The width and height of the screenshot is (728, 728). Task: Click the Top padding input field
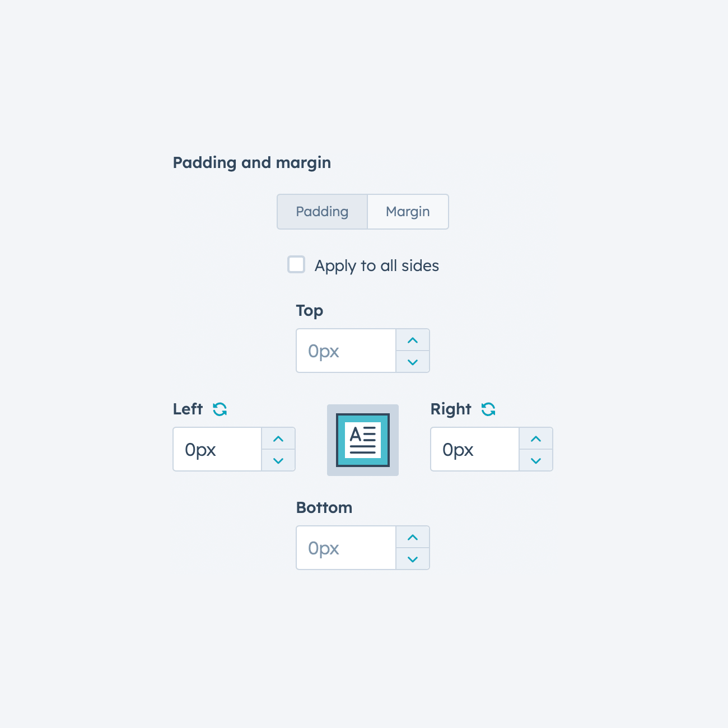click(346, 351)
